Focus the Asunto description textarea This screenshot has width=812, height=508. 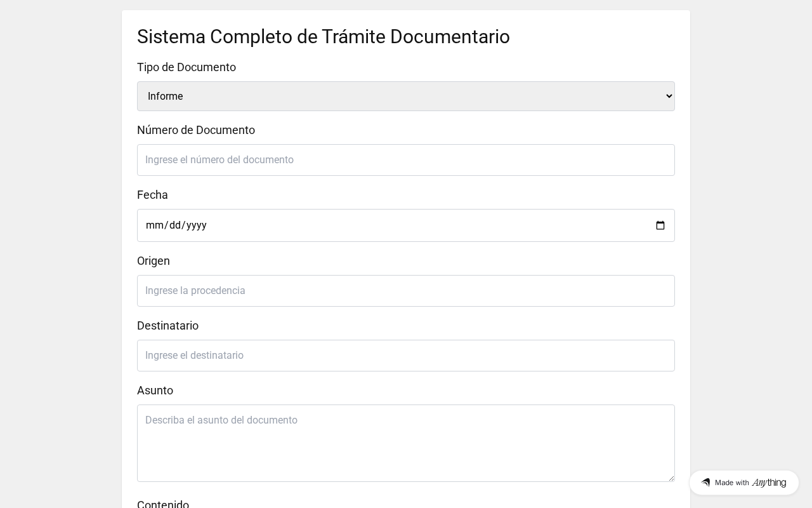point(406,443)
